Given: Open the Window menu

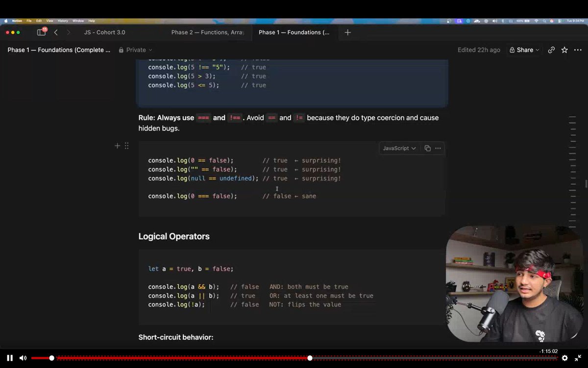Looking at the screenshot, I should [78, 21].
